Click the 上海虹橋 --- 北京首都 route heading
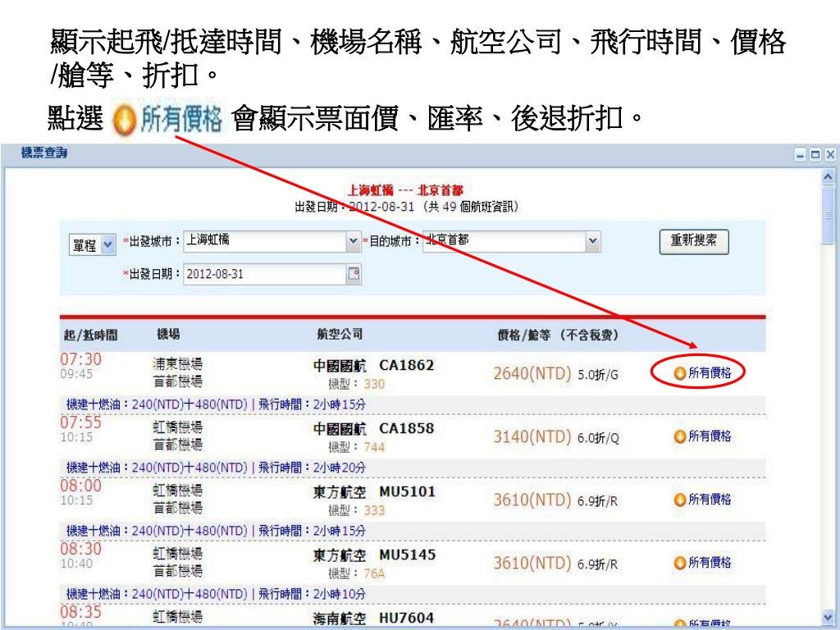The height and width of the screenshot is (630, 840). click(x=405, y=190)
